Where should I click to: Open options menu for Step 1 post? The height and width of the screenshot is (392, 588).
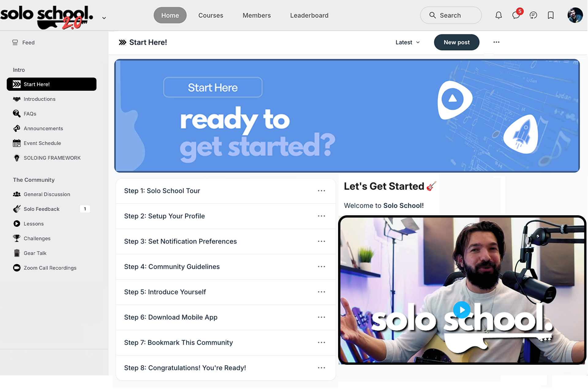pos(321,191)
